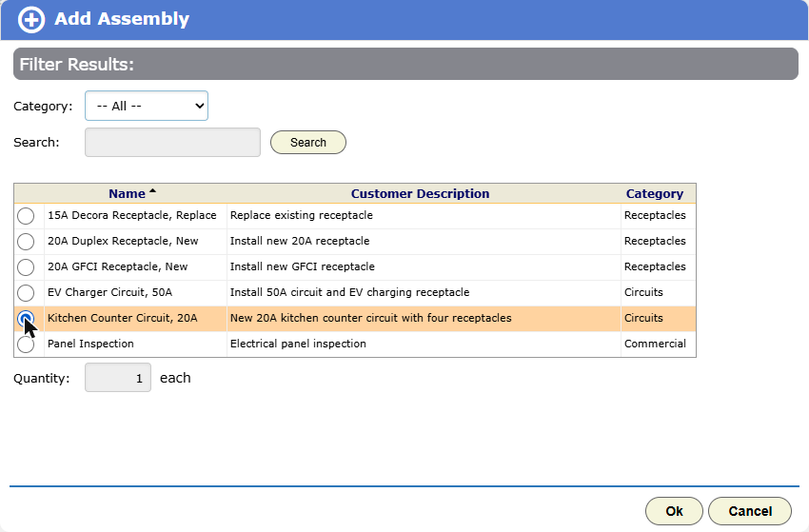Focus the Search text field

pyautogui.click(x=172, y=143)
